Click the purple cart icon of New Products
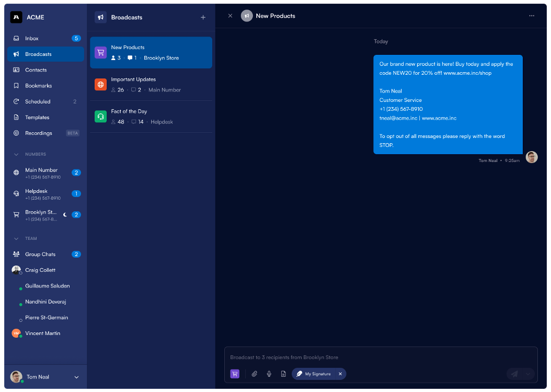The width and height of the screenshot is (551, 392). point(100,52)
